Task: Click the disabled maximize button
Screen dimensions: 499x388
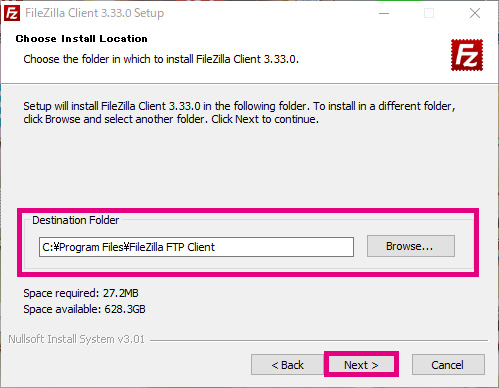Action: (x=429, y=13)
